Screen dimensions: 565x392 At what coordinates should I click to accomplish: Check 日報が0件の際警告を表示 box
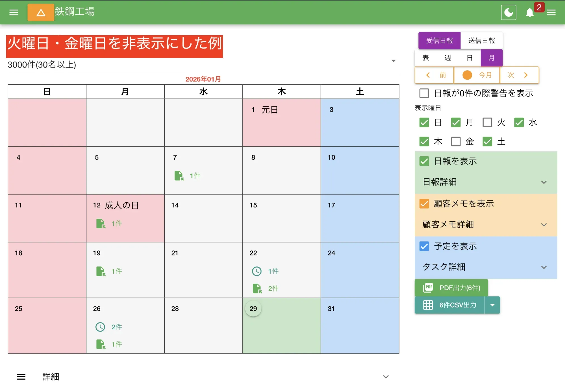pyautogui.click(x=424, y=93)
